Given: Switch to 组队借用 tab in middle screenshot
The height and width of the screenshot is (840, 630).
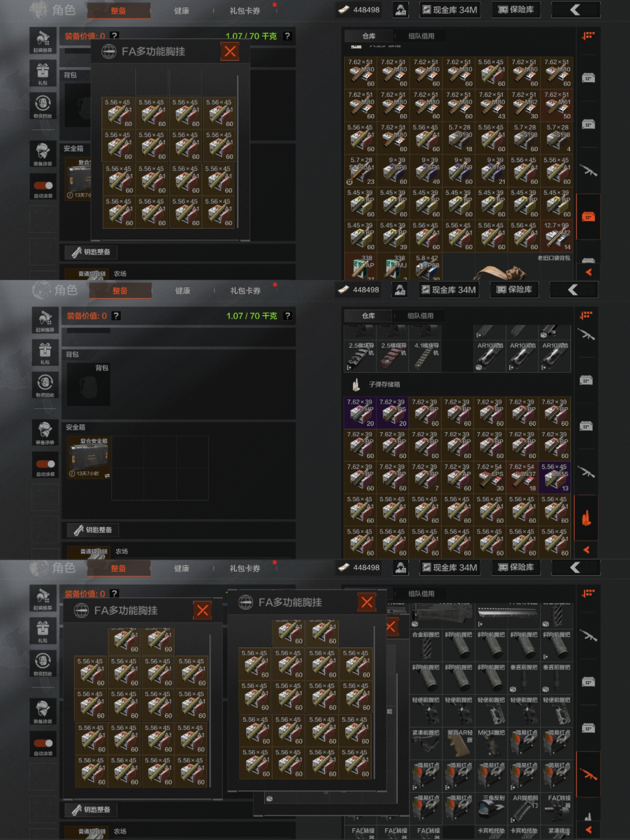Looking at the screenshot, I should pyautogui.click(x=420, y=316).
